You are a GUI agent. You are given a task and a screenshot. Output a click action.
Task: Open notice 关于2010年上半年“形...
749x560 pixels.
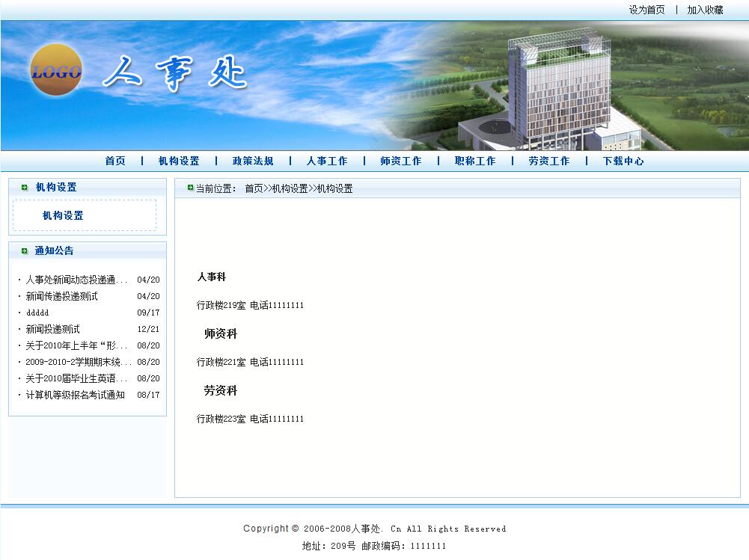coord(76,345)
